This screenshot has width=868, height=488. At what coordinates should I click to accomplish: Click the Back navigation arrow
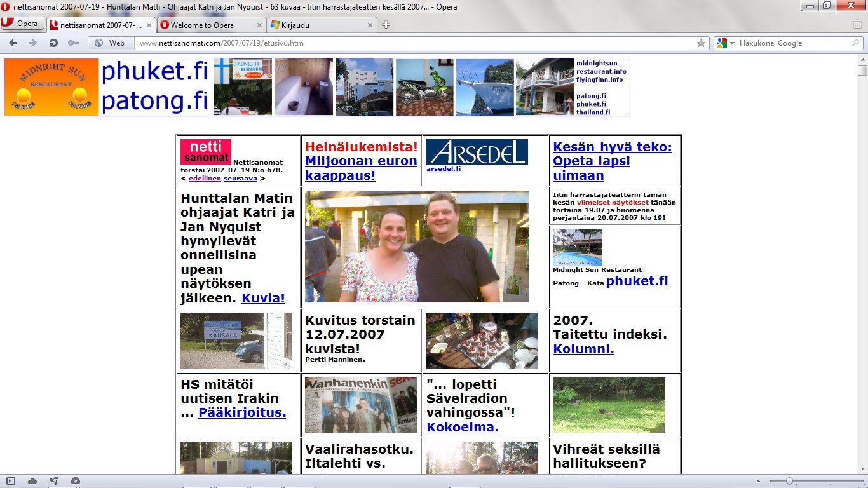[13, 43]
